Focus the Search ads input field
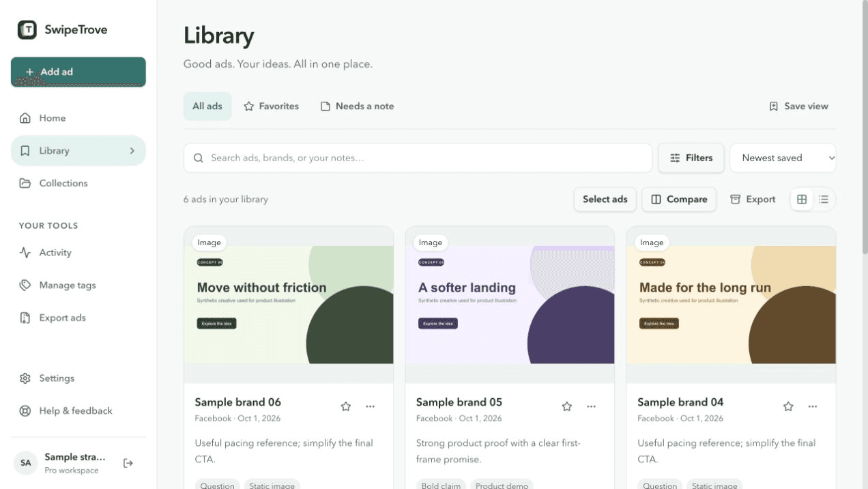The image size is (868, 489). click(418, 158)
